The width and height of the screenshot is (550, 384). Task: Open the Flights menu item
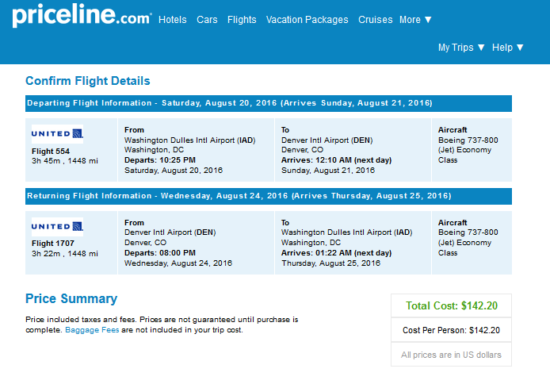pos(242,20)
